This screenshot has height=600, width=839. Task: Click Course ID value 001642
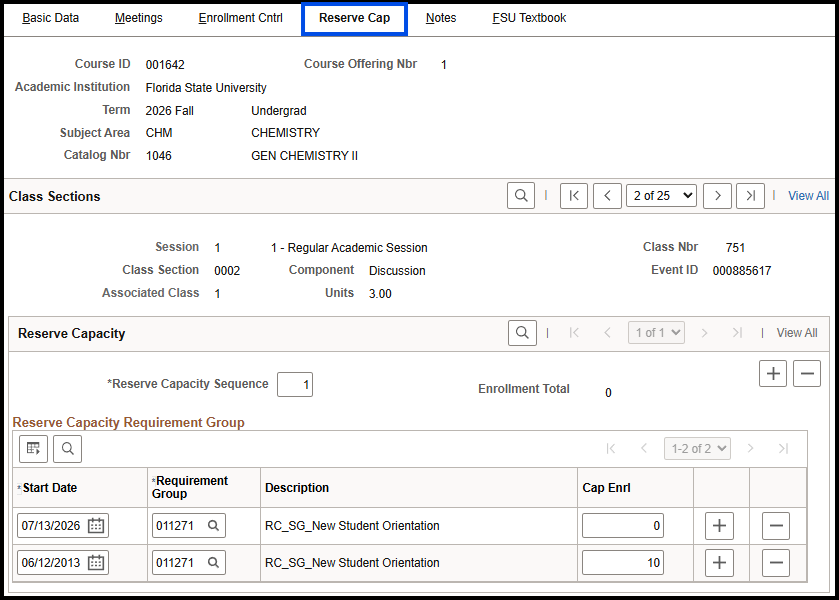(165, 65)
